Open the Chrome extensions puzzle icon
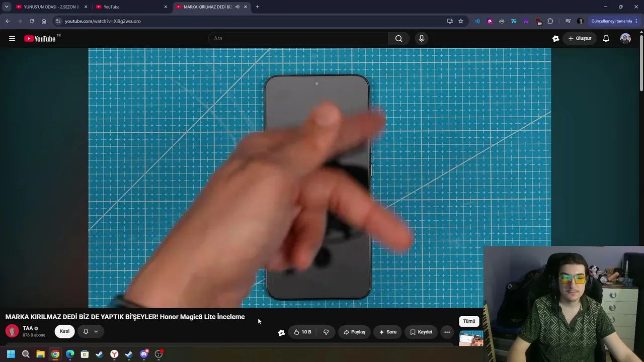Image resolution: width=644 pixels, height=362 pixels. (550, 21)
